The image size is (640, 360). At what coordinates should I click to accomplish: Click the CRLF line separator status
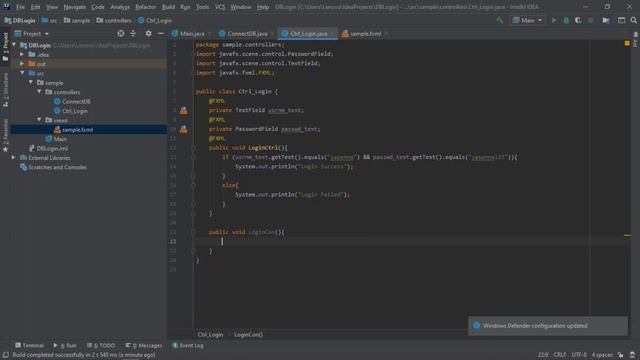pyautogui.click(x=560, y=355)
